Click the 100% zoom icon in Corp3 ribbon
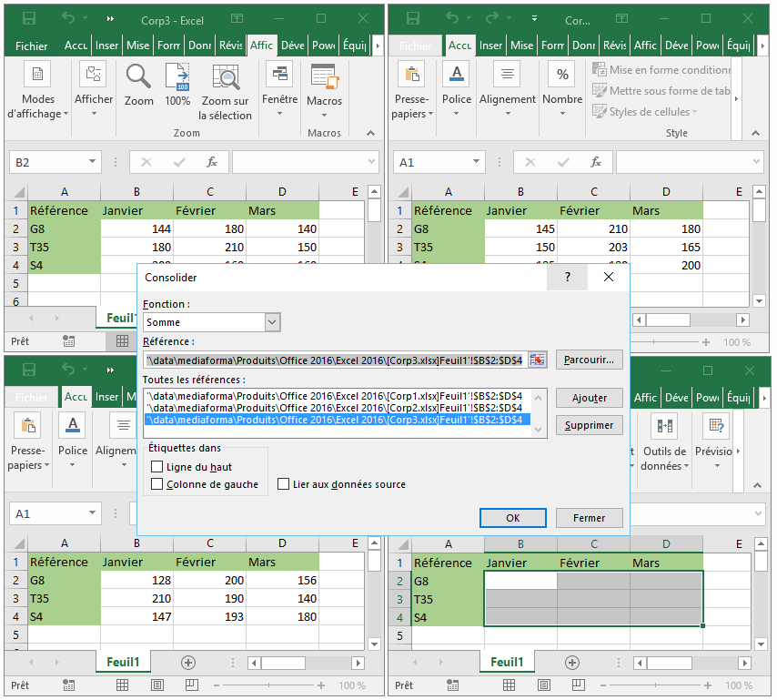This screenshot has height=700, width=777. point(177,76)
